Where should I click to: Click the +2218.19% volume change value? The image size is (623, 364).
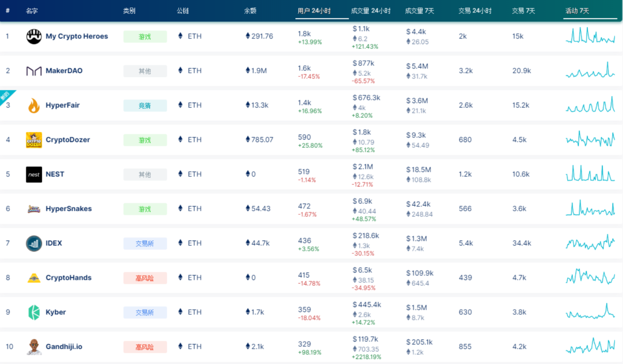pos(367,357)
